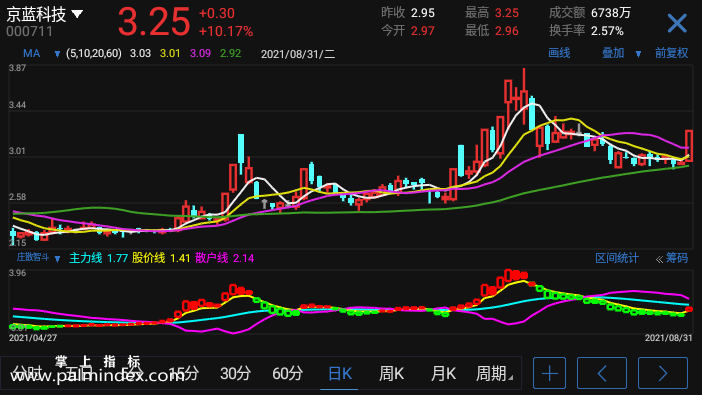Select the 15分 period tab
Image resolution: width=702 pixels, height=395 pixels.
coord(184,373)
